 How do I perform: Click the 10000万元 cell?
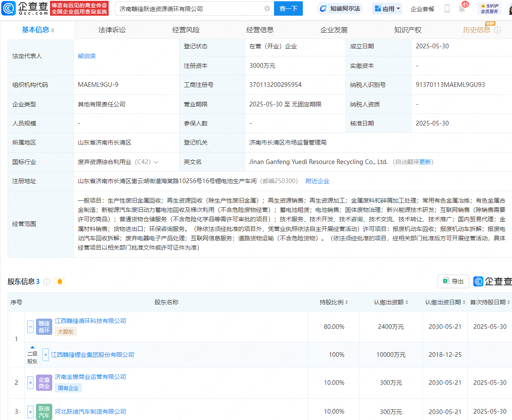click(391, 355)
